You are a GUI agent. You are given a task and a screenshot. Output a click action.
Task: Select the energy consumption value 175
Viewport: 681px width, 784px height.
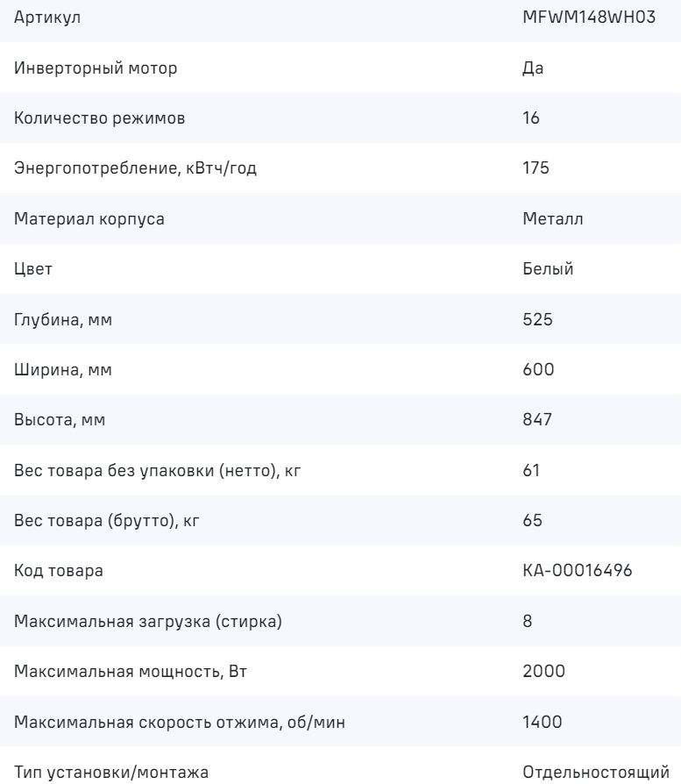(x=536, y=168)
